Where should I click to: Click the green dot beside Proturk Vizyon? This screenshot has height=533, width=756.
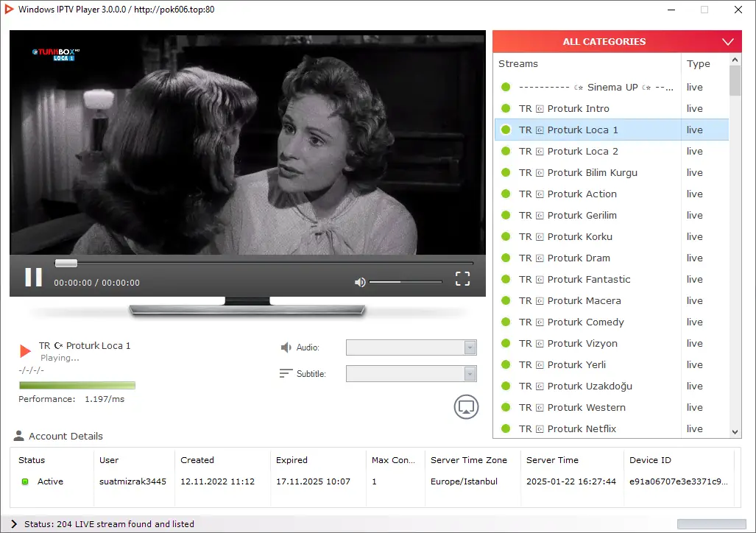click(x=506, y=344)
